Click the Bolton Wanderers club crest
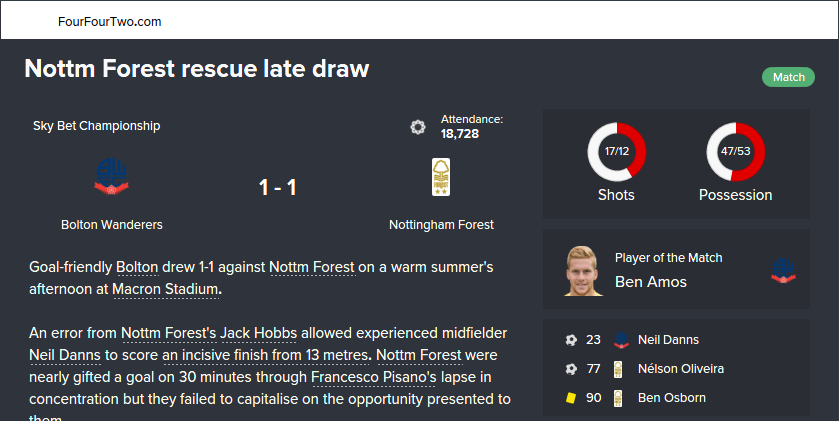The width and height of the screenshot is (839, 421). [111, 176]
